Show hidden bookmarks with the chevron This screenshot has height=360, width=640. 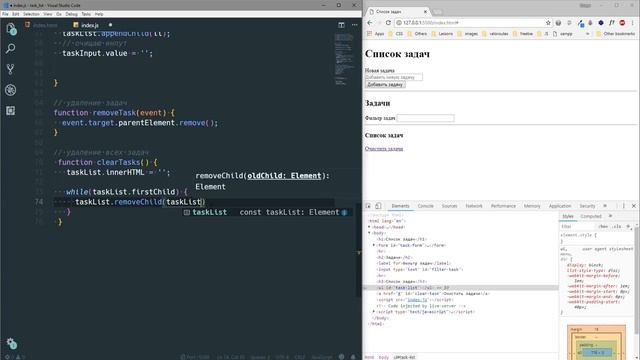point(587,34)
